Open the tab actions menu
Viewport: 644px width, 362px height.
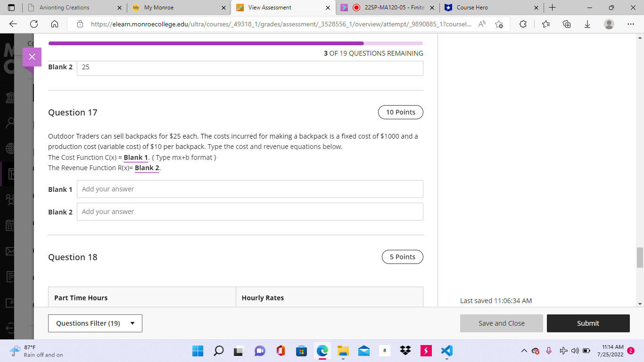click(11, 8)
